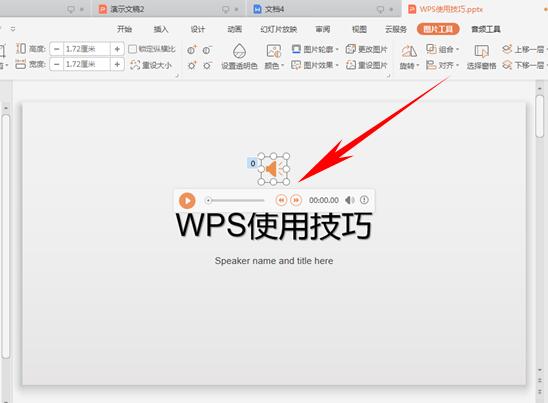Open the 设计 ribbon tab
This screenshot has width=548, height=403.
click(197, 29)
